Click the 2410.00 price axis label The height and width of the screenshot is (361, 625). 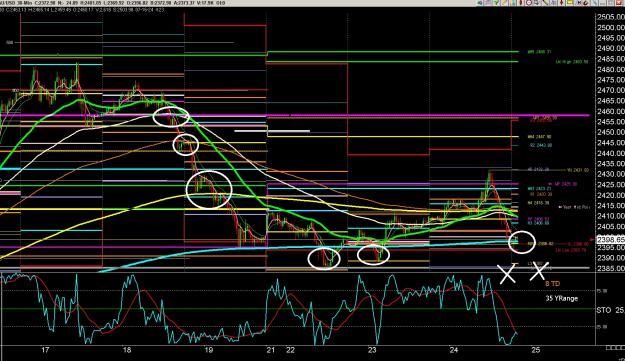pos(611,216)
